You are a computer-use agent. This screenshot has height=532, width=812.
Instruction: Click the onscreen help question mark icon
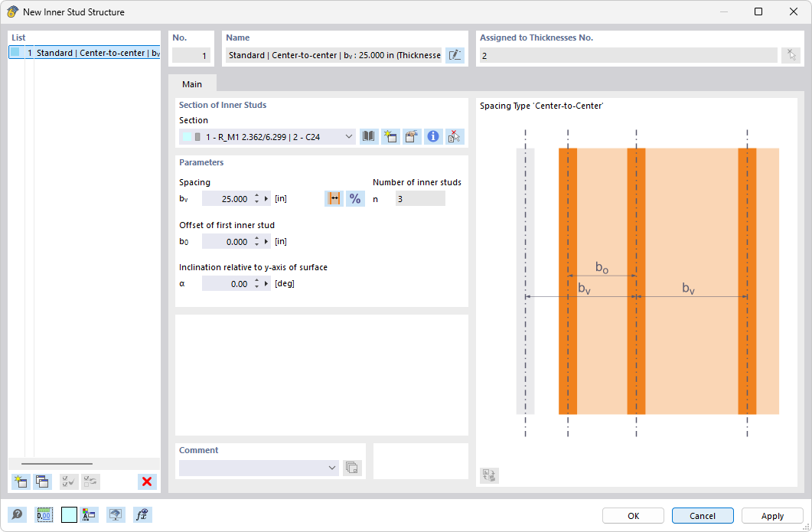(17, 514)
